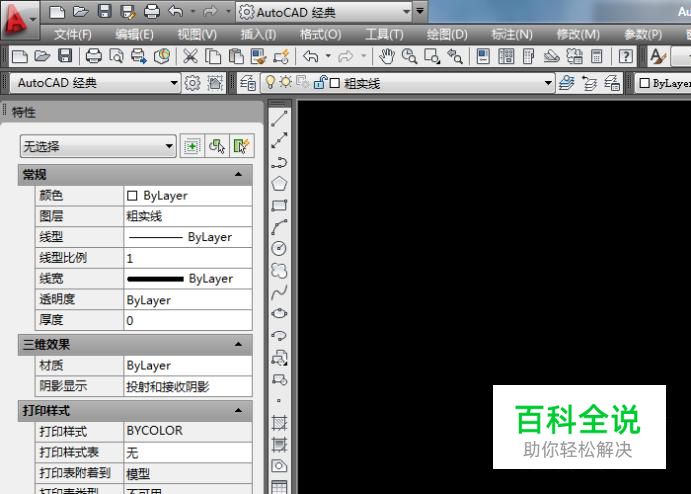
Task: Click the Select Objects button in properties
Action: coord(217,146)
